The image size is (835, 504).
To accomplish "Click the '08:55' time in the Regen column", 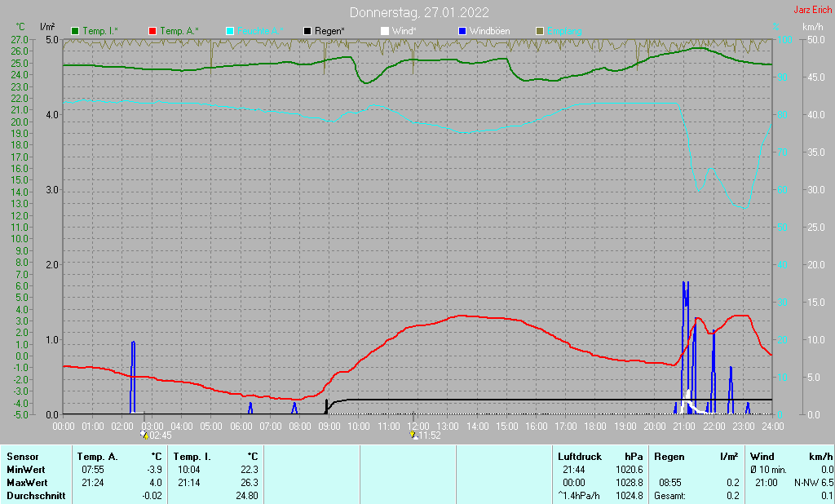I will [670, 483].
